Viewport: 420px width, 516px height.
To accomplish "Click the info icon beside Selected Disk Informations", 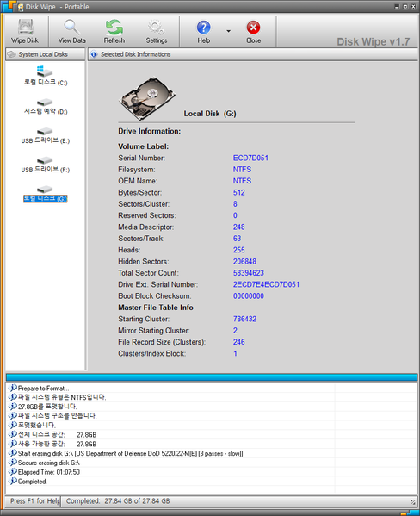I will tap(94, 54).
